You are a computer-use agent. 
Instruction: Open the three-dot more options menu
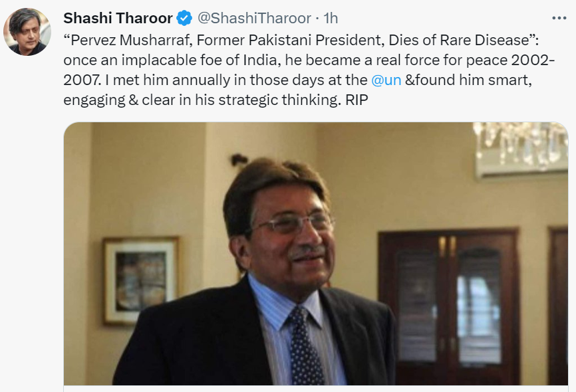[x=559, y=18]
